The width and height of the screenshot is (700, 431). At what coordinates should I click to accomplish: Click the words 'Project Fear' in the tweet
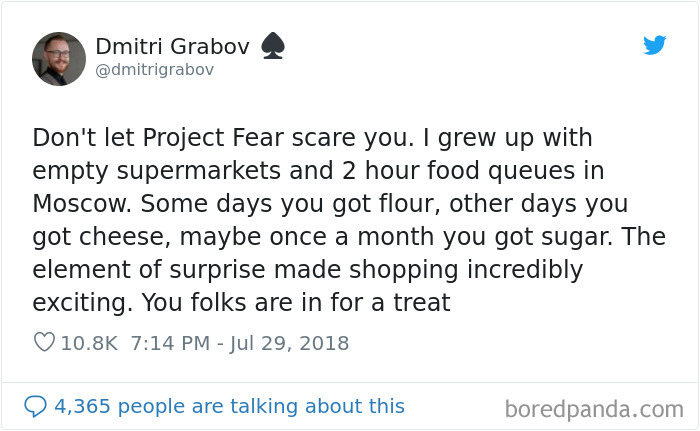[213, 138]
